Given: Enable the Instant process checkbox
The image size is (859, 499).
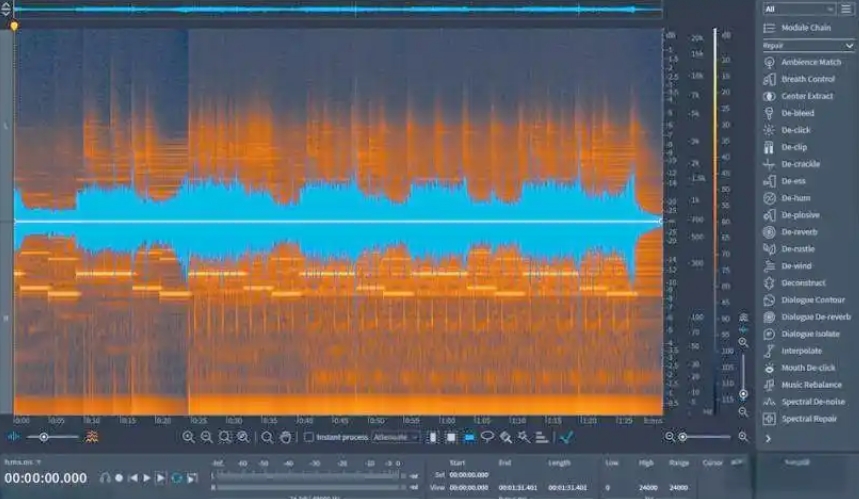Looking at the screenshot, I should 309,437.
